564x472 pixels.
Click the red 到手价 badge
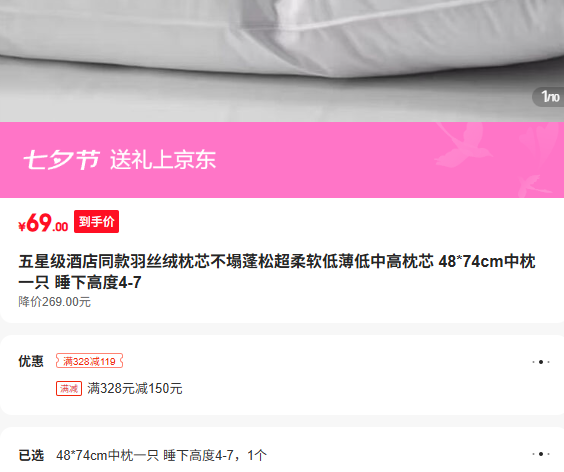[x=96, y=221]
